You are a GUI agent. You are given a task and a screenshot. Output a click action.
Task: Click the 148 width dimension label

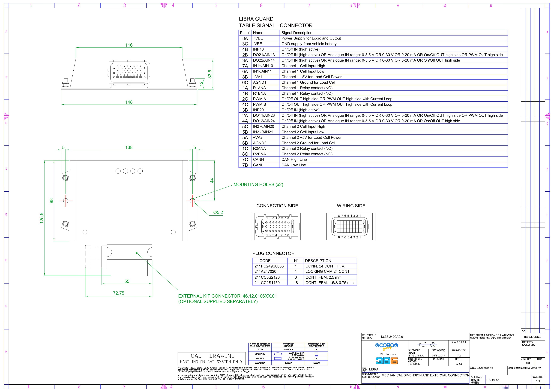click(x=129, y=102)
